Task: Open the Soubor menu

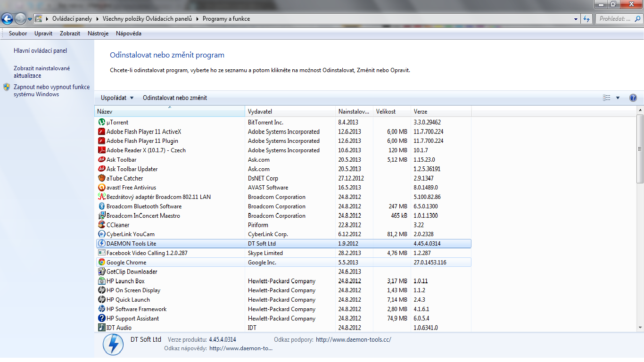Action: pyautogui.click(x=18, y=33)
